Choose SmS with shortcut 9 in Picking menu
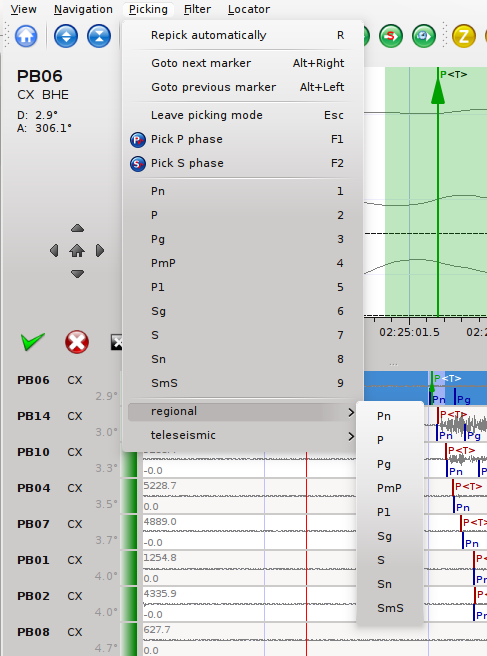Image resolution: width=487 pixels, height=656 pixels. [x=243, y=383]
